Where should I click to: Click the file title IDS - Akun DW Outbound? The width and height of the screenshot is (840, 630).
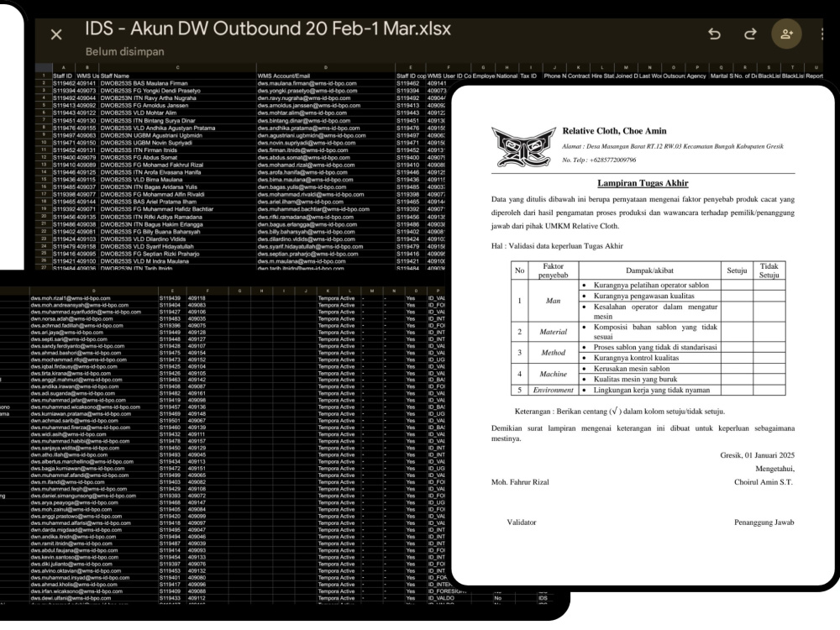[x=268, y=29]
